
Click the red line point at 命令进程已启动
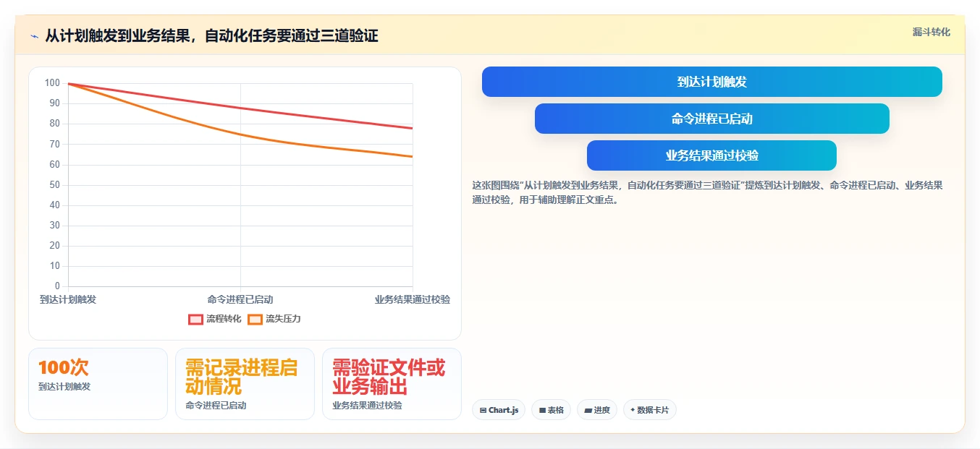click(240, 108)
